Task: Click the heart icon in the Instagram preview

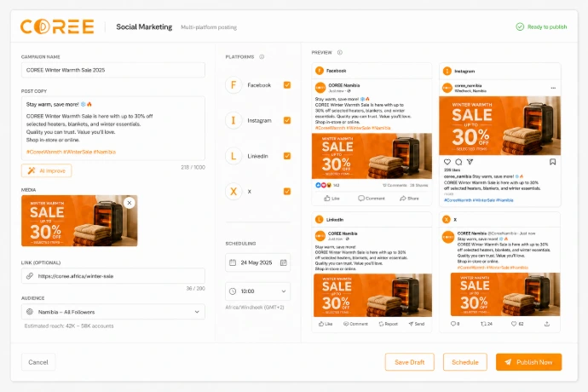Action: [x=447, y=162]
